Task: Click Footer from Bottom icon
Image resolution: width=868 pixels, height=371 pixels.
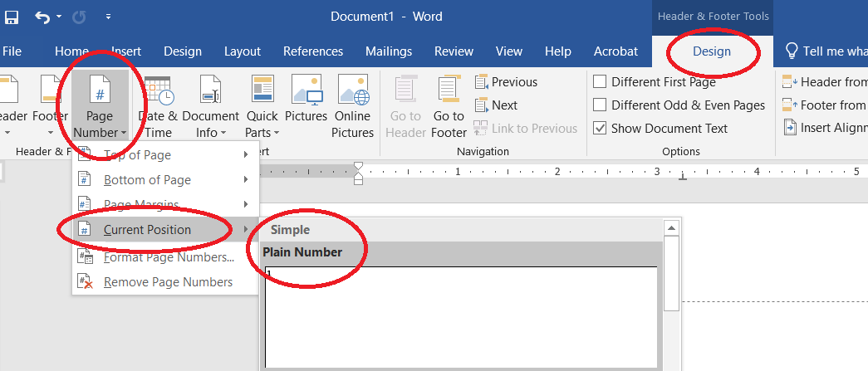Action: [789, 105]
